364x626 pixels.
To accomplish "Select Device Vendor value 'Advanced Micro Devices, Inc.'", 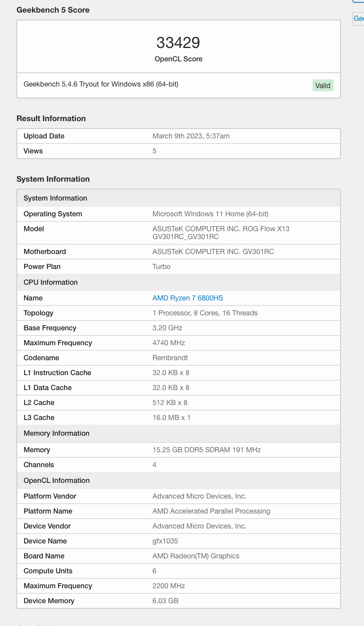I will click(x=199, y=526).
